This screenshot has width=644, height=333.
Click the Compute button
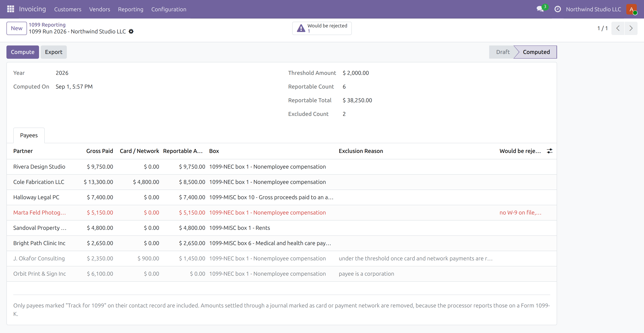[x=23, y=52]
